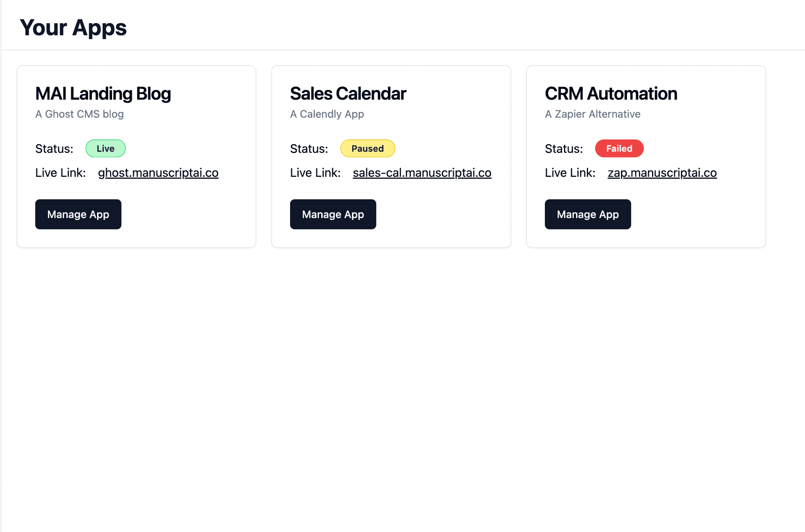Click the 'A Calendly App' description
The width and height of the screenshot is (805, 532).
[327, 114]
